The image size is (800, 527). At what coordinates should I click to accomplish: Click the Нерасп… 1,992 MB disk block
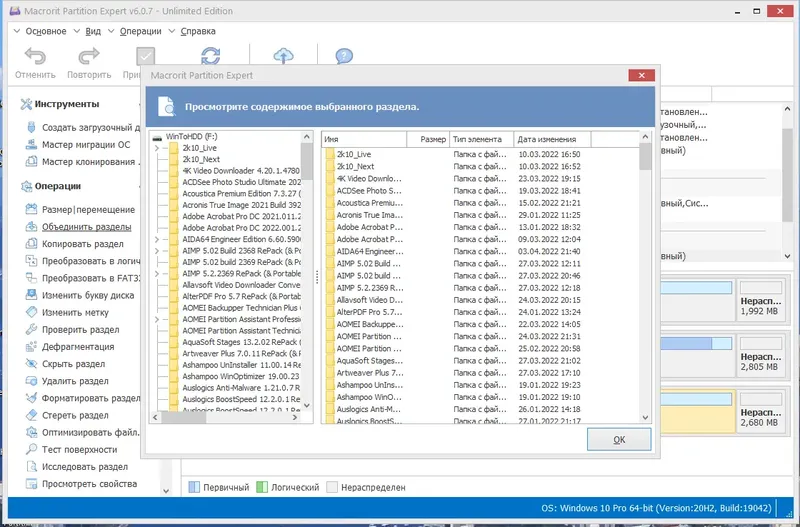pos(761,299)
